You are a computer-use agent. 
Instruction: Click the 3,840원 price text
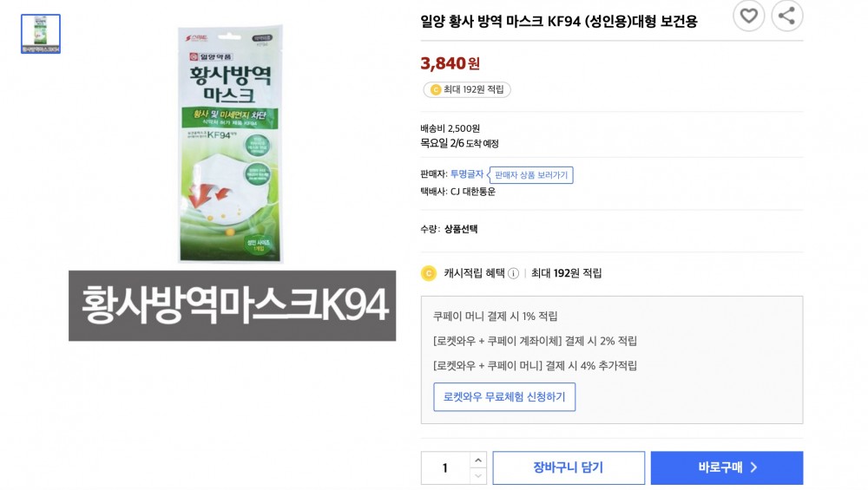point(450,62)
